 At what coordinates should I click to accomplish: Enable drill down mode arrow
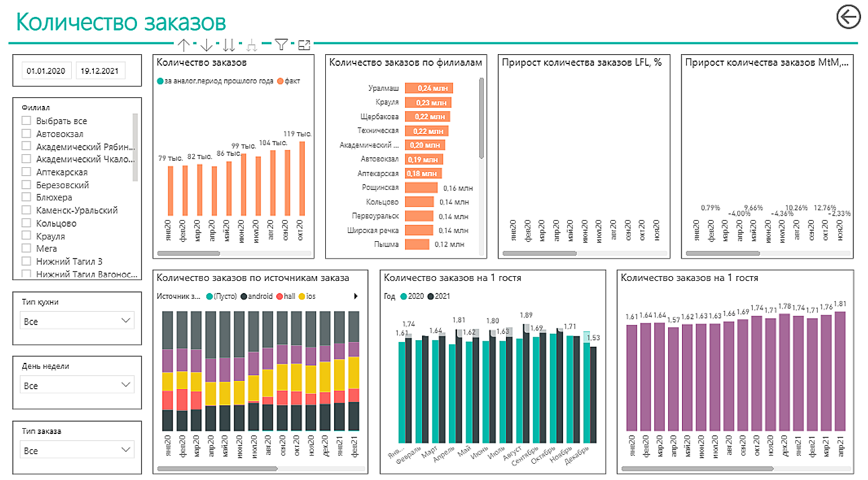[206, 45]
